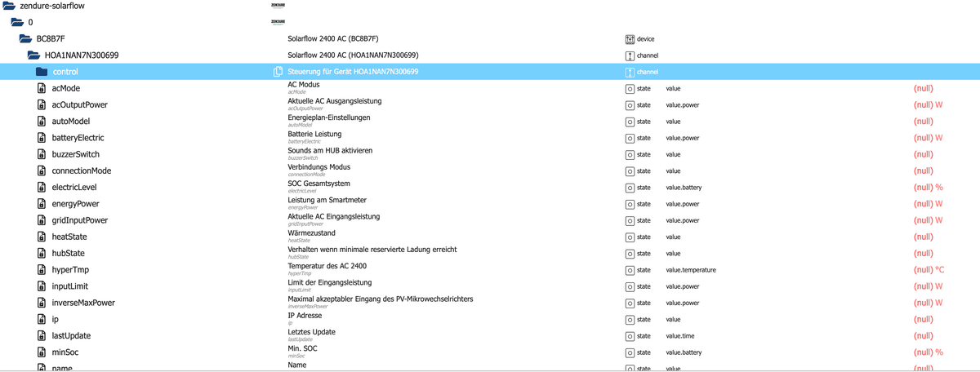Select the batteryElectric tree row
The height and width of the screenshot is (372, 980).
(490, 138)
